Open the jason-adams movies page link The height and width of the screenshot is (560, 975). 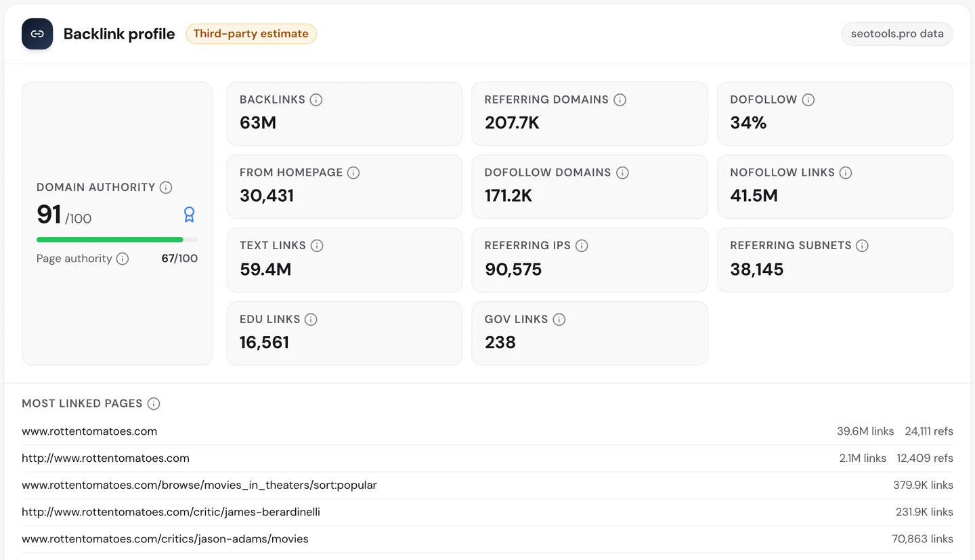click(x=165, y=540)
